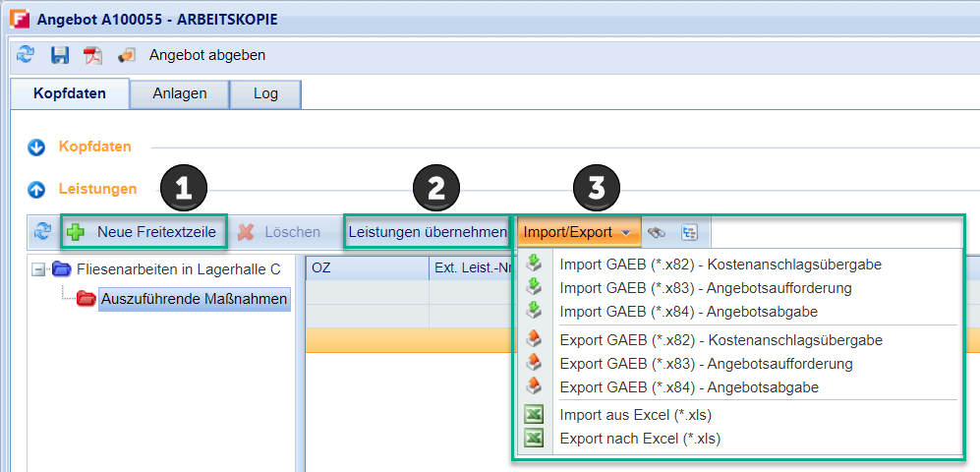Click the tree structure icon beside binoculars
Screen dimensions: 980x472
pos(689,232)
